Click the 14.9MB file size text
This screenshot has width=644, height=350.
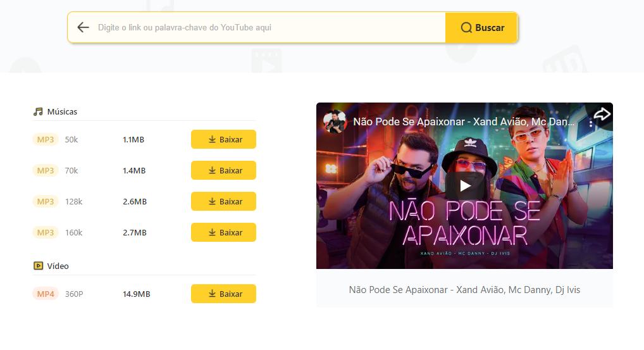pos(137,294)
